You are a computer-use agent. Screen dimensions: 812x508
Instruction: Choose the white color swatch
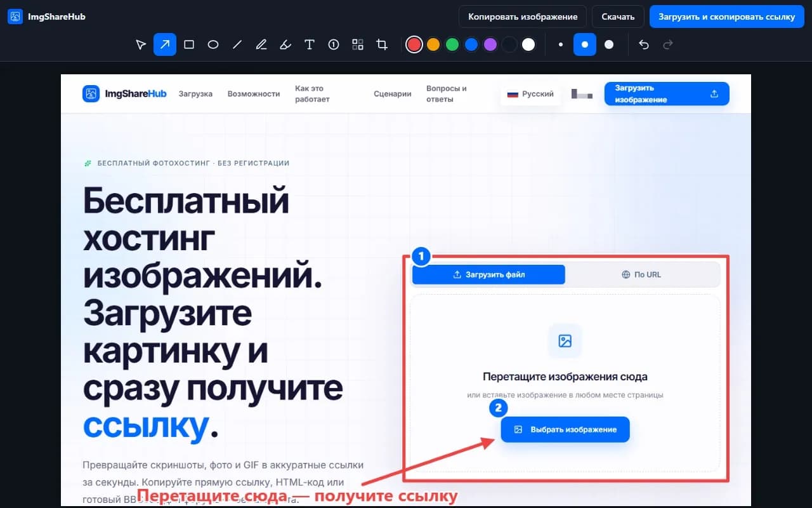528,44
